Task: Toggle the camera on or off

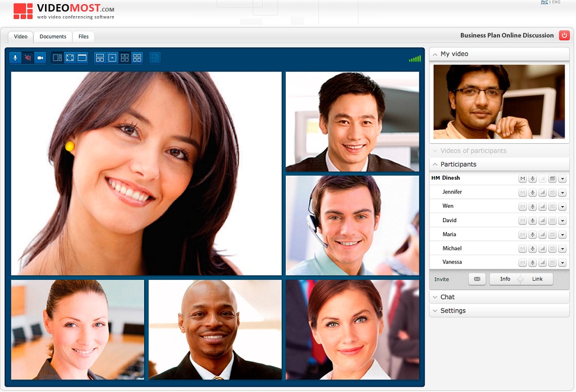Action: [x=40, y=58]
